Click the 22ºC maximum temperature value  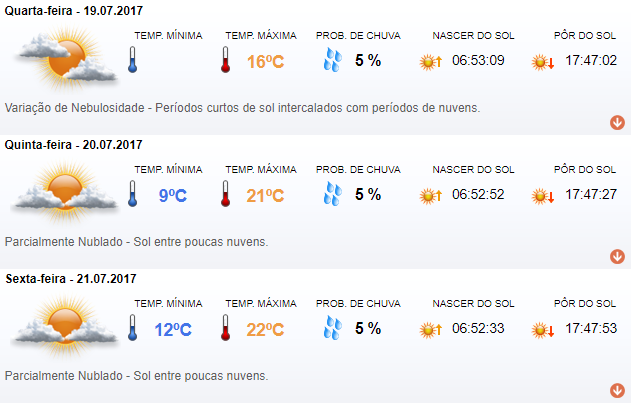click(x=265, y=330)
